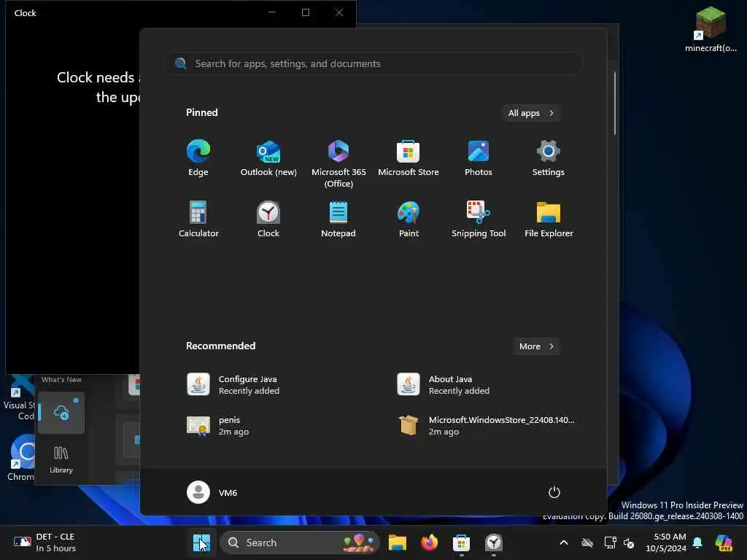Image resolution: width=747 pixels, height=560 pixels.
Task: Click the muted volume tray icon
Action: click(x=629, y=542)
